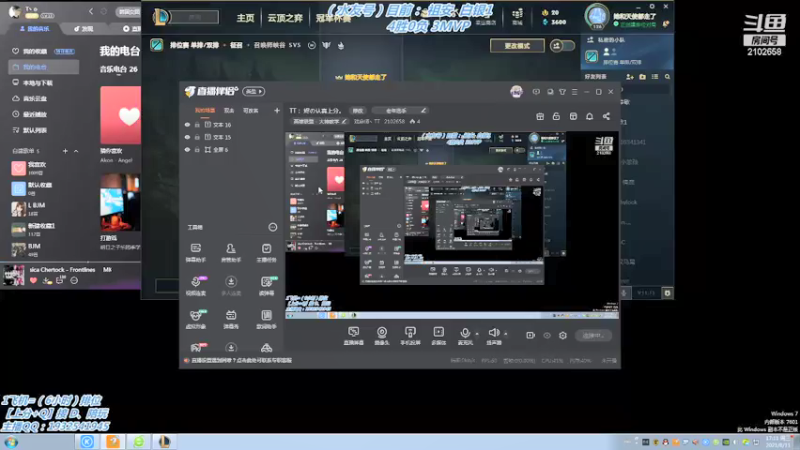Click the 多媒体 multimedia button
Image resolution: width=800 pixels, height=450 pixels.
coord(438,336)
